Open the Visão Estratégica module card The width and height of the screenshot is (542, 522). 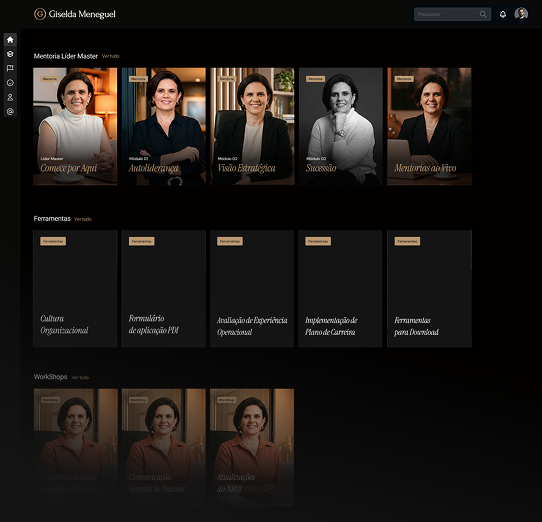pyautogui.click(x=252, y=126)
